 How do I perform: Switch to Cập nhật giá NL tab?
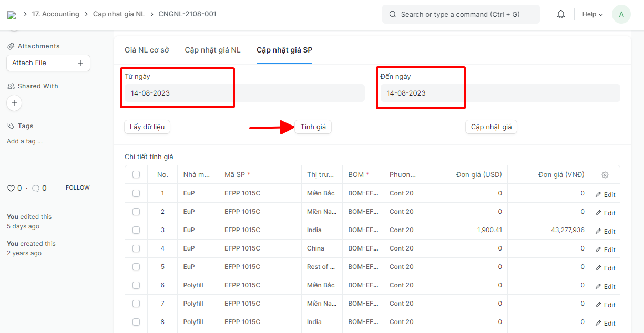point(212,50)
